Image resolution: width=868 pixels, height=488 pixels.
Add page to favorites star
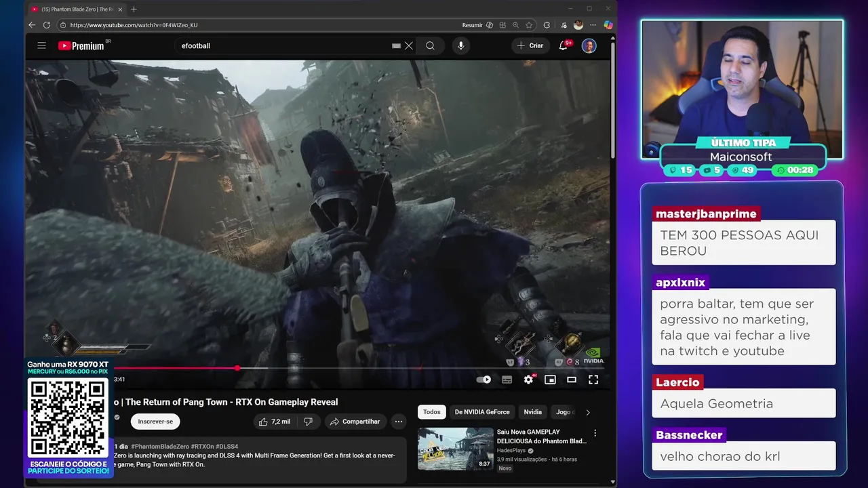click(x=529, y=25)
